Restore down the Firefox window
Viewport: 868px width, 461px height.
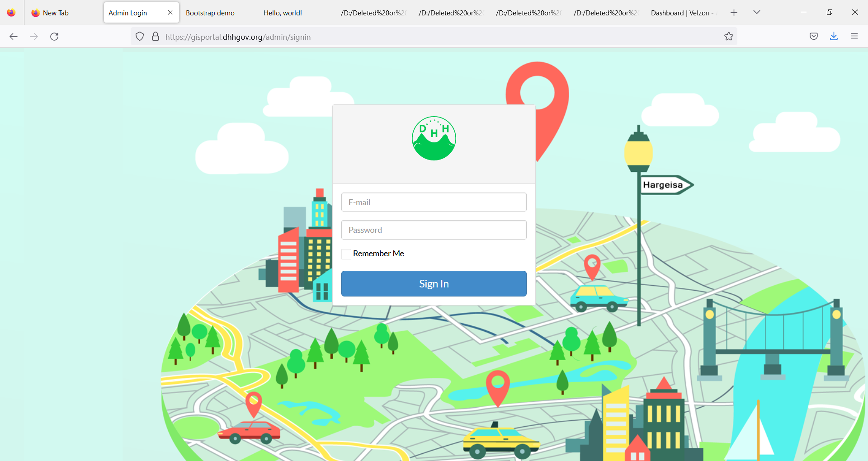click(x=830, y=12)
